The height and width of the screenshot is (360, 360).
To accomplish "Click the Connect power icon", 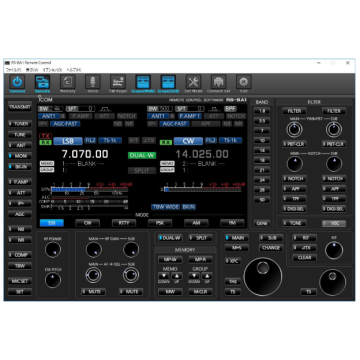I will [x=17, y=82].
